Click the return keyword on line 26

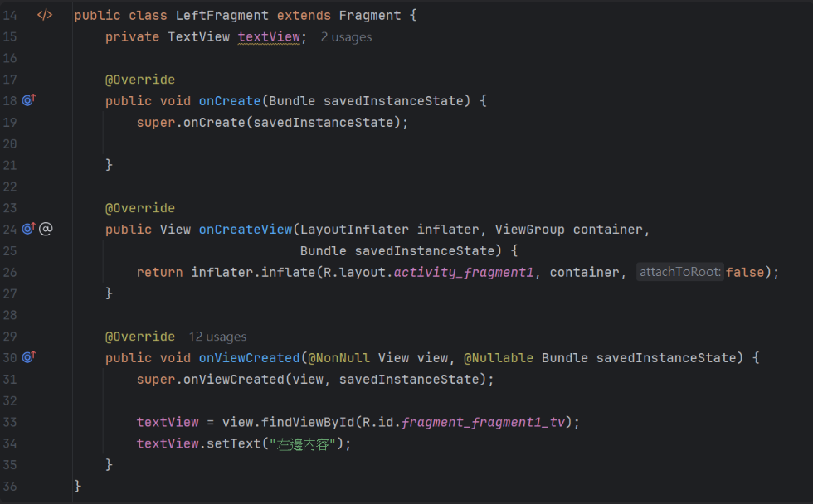pyautogui.click(x=159, y=273)
